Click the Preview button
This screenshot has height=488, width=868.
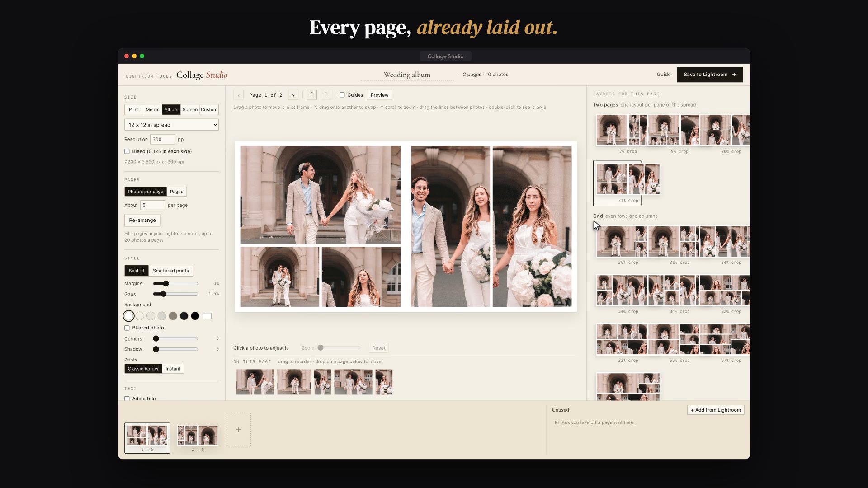point(379,95)
